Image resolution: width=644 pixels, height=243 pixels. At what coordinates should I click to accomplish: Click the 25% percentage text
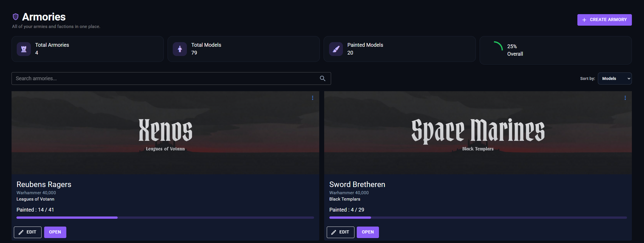click(x=512, y=46)
